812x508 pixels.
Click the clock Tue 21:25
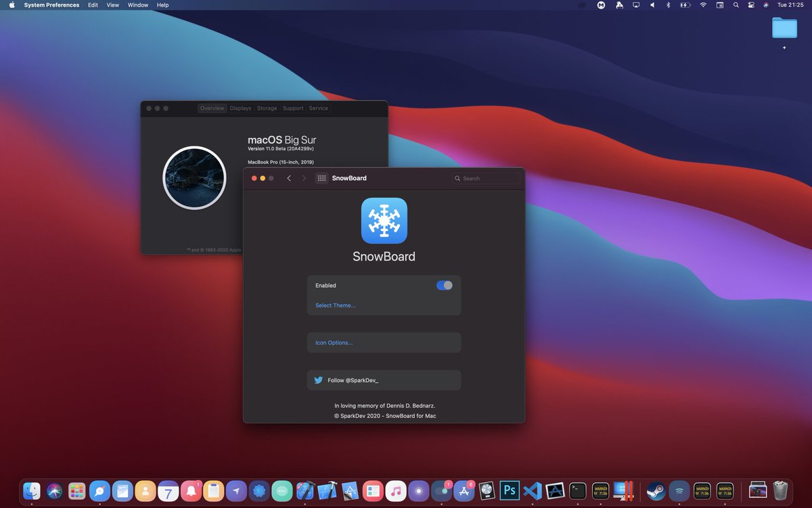(790, 5)
